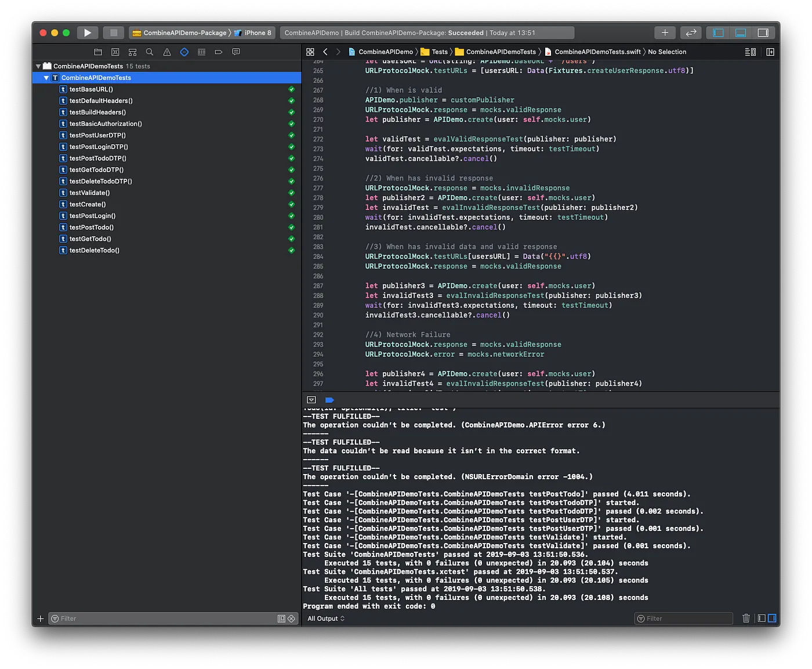Show only failing tests filter icon
The height and width of the screenshot is (669, 812).
tap(291, 619)
